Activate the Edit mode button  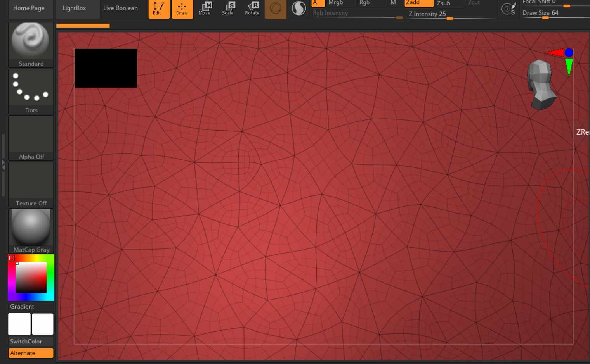coord(159,9)
